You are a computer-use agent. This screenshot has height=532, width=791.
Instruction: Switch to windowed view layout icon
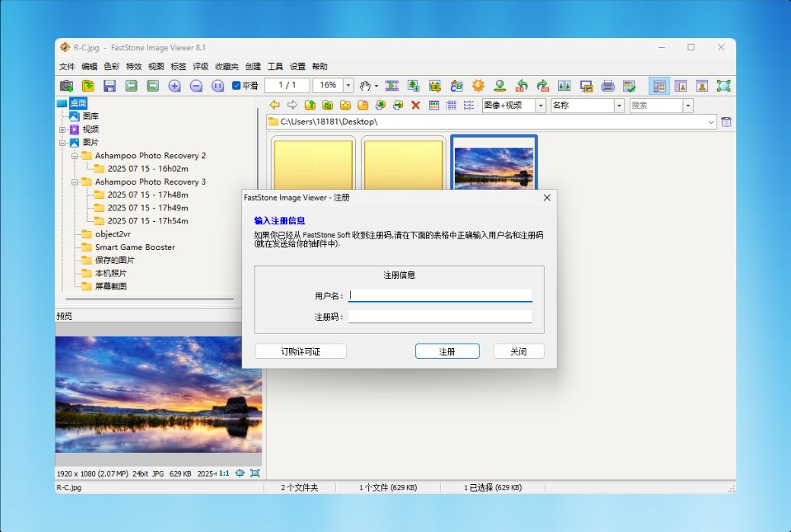point(681,86)
